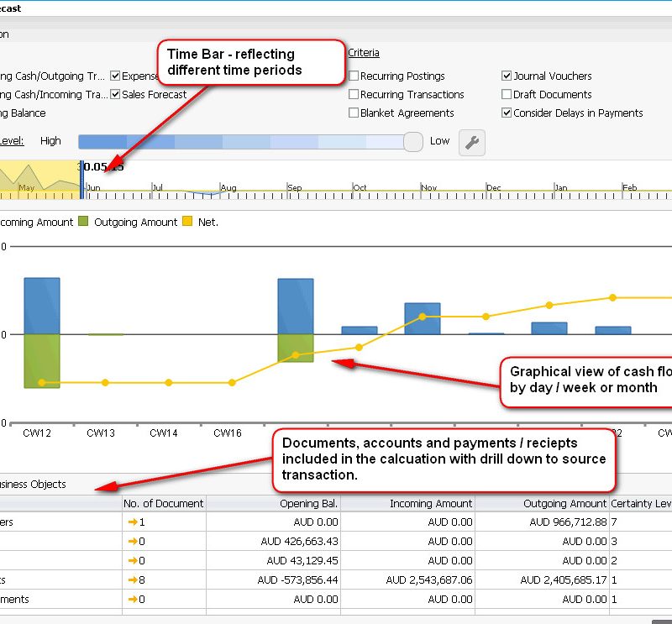Click the No. of Document column header
Image resolution: width=672 pixels, height=624 pixels.
click(164, 503)
